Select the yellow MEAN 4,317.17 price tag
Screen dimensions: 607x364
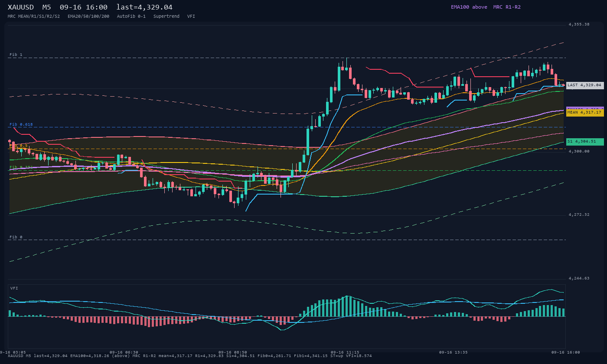(585, 112)
